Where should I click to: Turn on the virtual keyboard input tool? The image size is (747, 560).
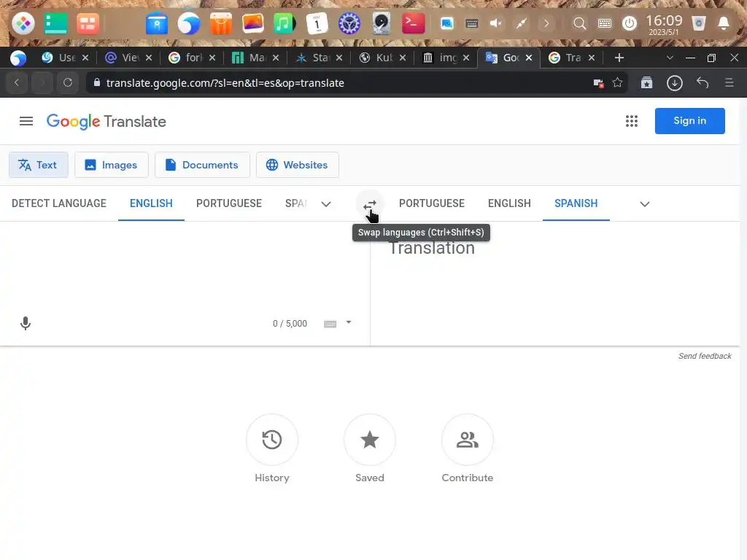330,324
